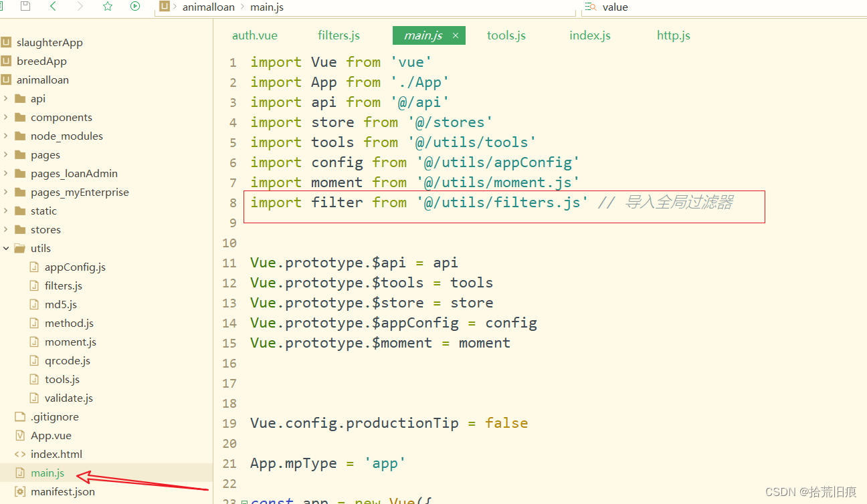Expand the pages folder chevron
Screen dimensions: 867x504
coord(6,154)
